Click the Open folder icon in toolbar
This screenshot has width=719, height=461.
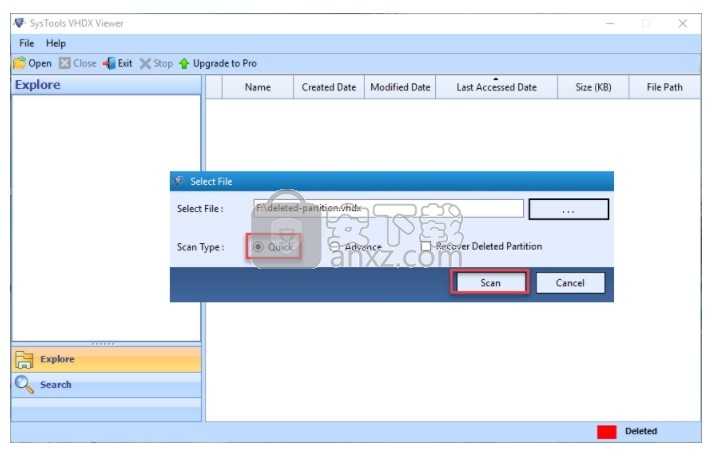pyautogui.click(x=20, y=63)
